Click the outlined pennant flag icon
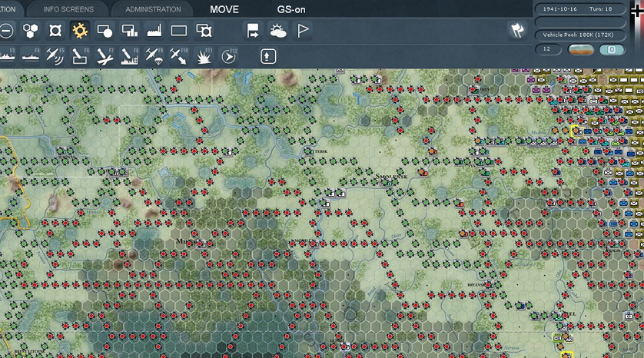 tap(303, 31)
